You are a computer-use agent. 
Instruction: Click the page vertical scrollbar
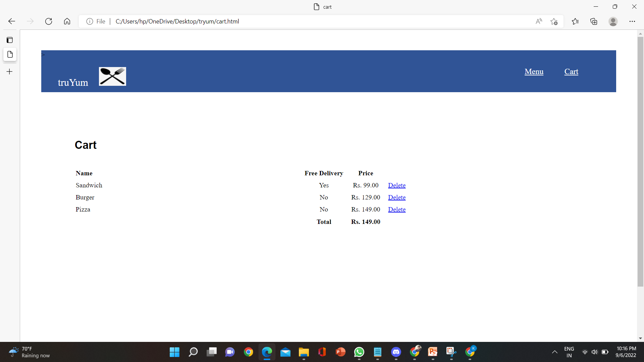point(640,161)
